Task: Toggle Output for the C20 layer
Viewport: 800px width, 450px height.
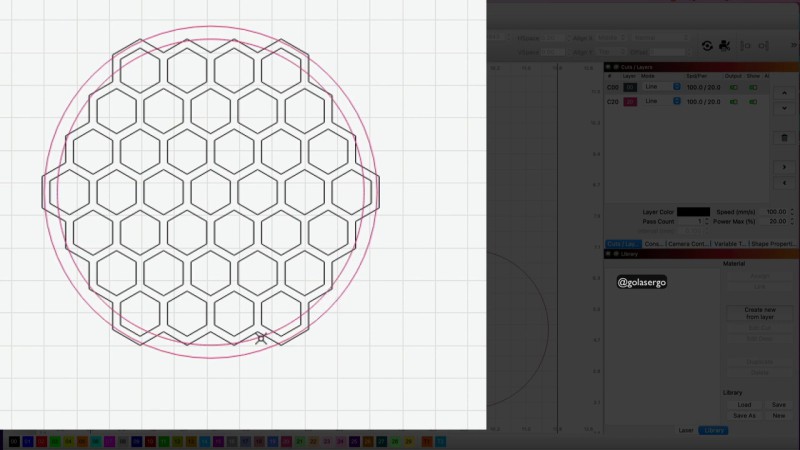Action: 735,101
